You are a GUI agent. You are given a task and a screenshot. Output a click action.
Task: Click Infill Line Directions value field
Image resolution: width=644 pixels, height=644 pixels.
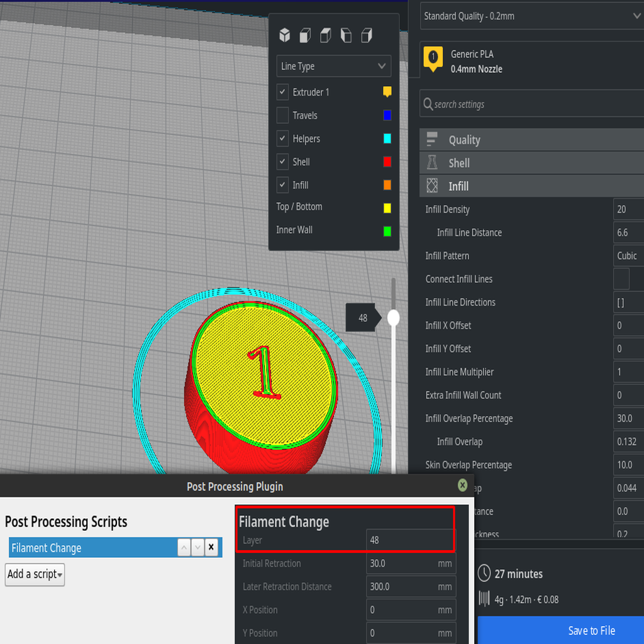point(628,303)
